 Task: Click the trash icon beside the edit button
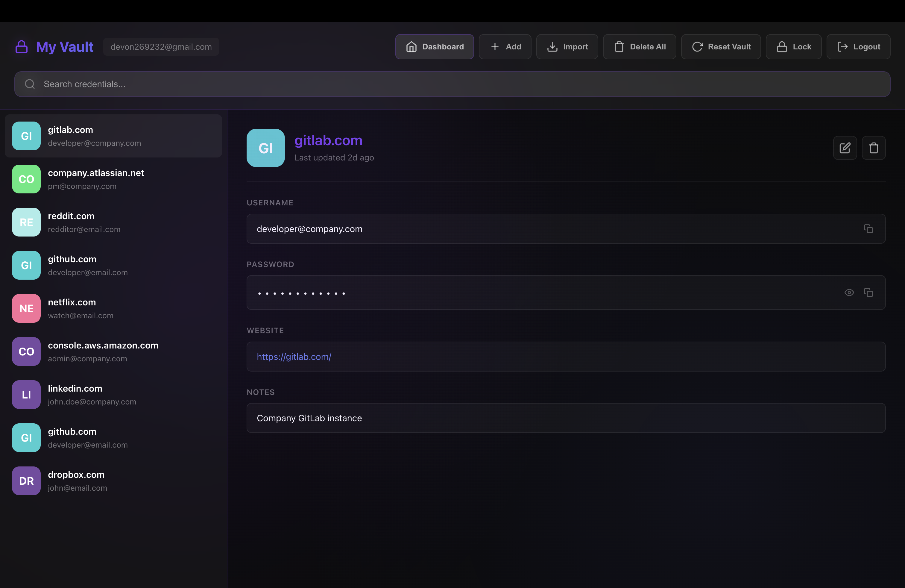[x=874, y=148]
